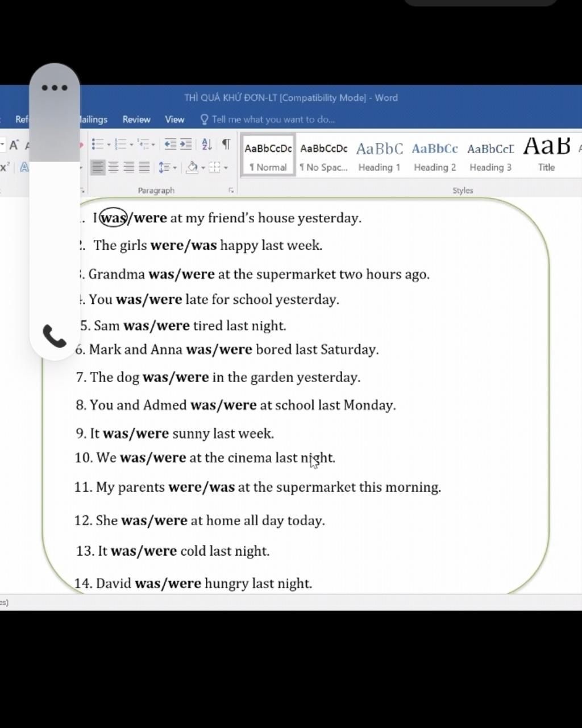Screen dimensions: 582x728
Task: Apply the Normal style
Action: [x=268, y=155]
